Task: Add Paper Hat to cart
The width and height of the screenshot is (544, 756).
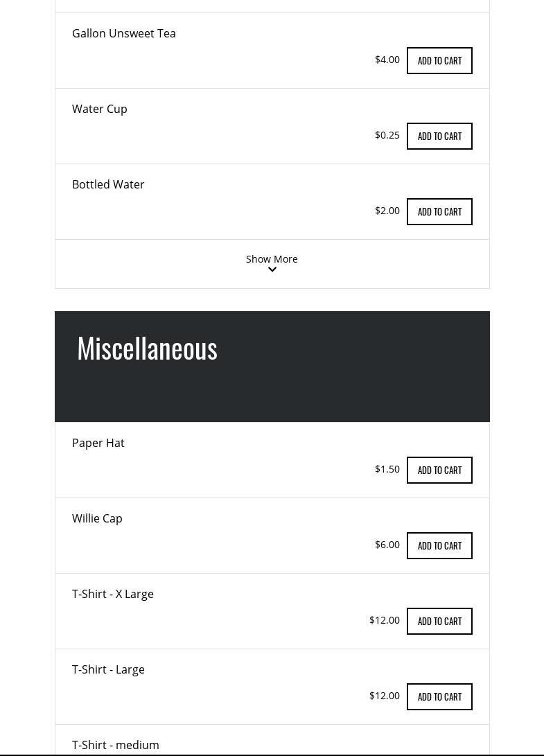Action: (x=439, y=471)
